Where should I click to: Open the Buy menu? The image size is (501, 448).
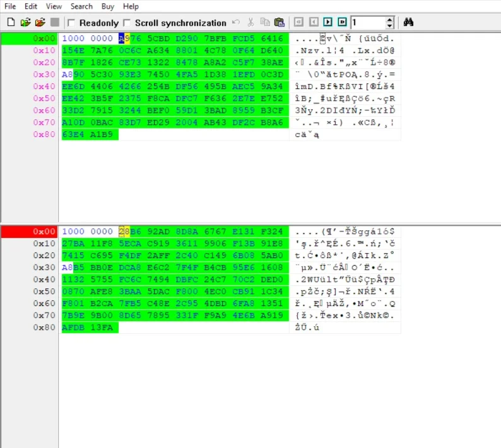coord(108,6)
